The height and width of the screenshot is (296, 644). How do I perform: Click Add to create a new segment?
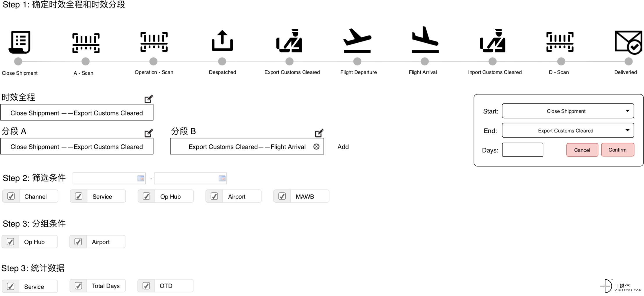click(343, 147)
